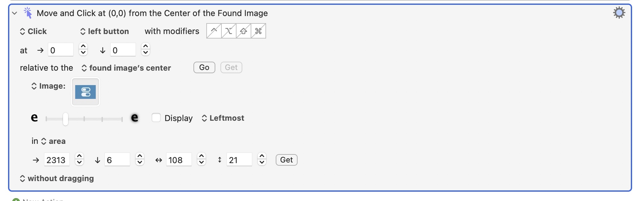The height and width of the screenshot is (201, 644).
Task: Click the horizontal offset field
Action: click(x=60, y=50)
